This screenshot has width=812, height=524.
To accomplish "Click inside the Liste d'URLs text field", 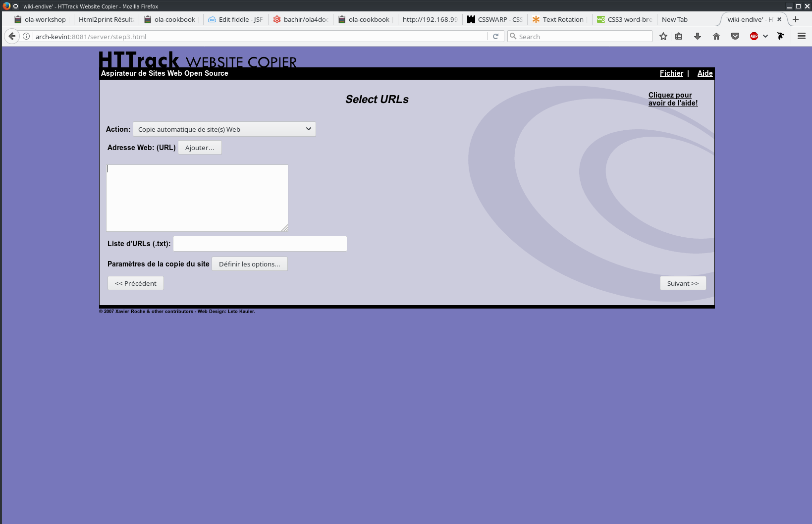I will (x=260, y=244).
